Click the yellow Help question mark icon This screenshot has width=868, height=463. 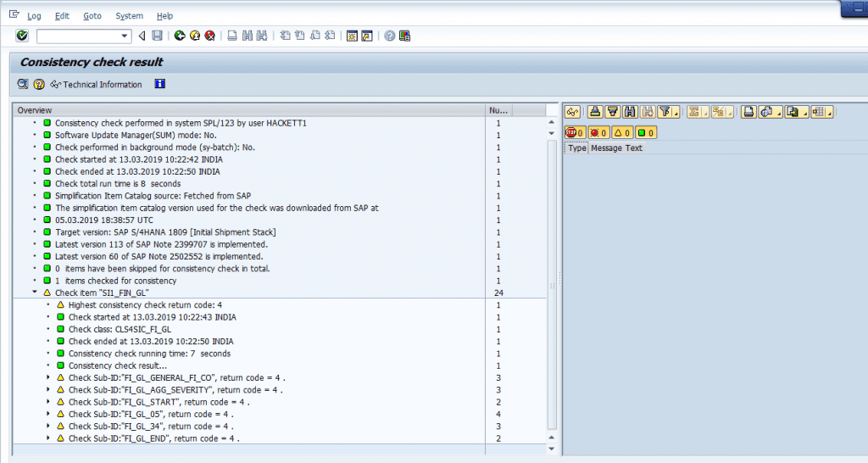[x=389, y=36]
